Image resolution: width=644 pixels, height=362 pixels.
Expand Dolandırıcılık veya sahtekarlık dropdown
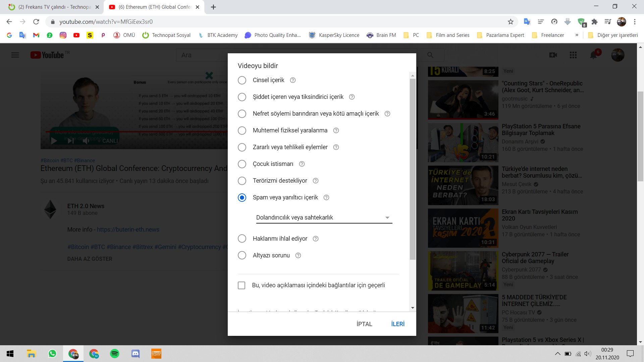tap(387, 218)
